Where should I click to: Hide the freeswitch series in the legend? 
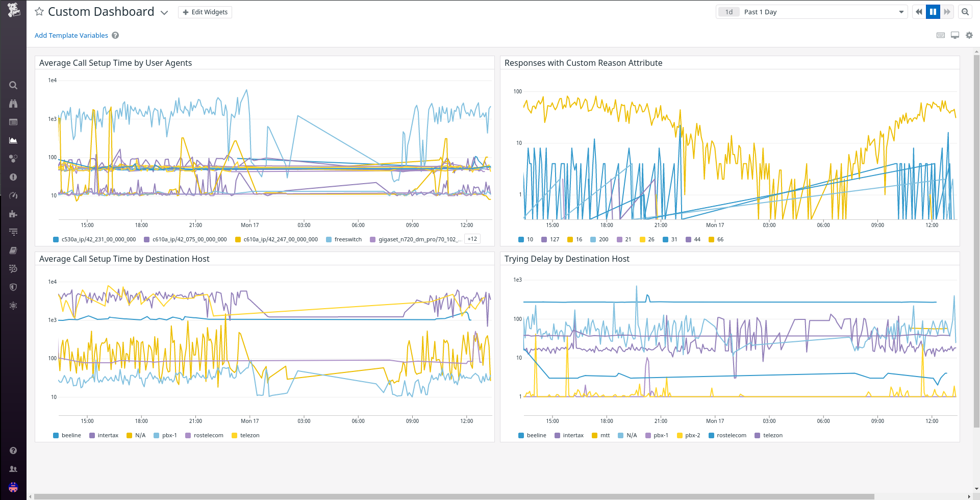347,239
